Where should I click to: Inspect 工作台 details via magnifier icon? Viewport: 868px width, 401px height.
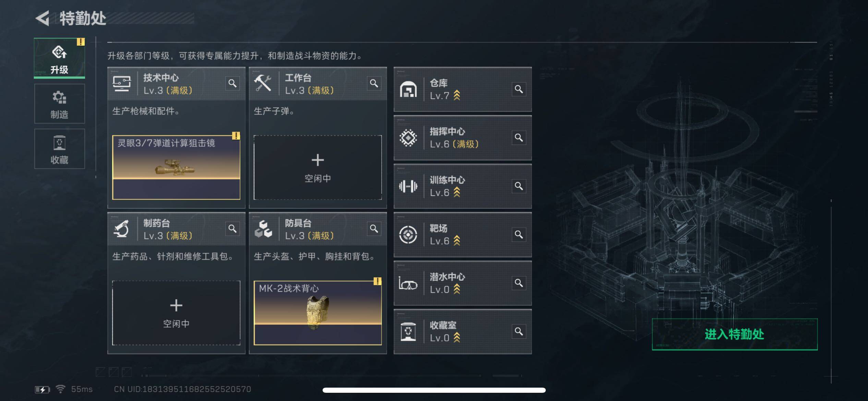click(x=374, y=83)
